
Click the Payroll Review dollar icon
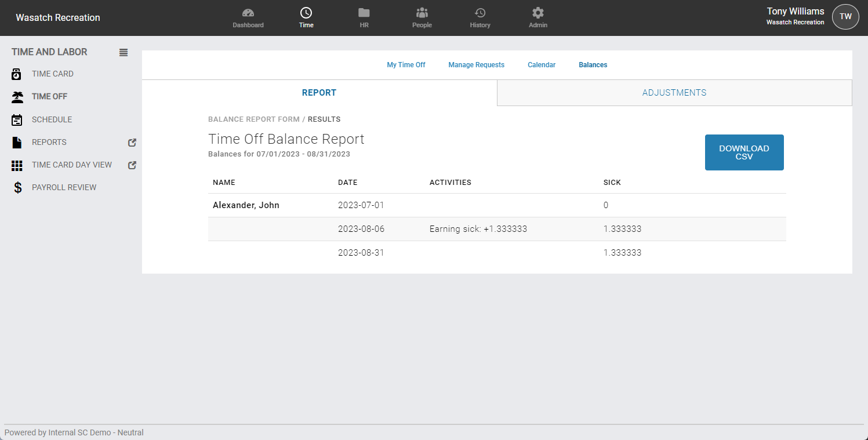(x=17, y=188)
